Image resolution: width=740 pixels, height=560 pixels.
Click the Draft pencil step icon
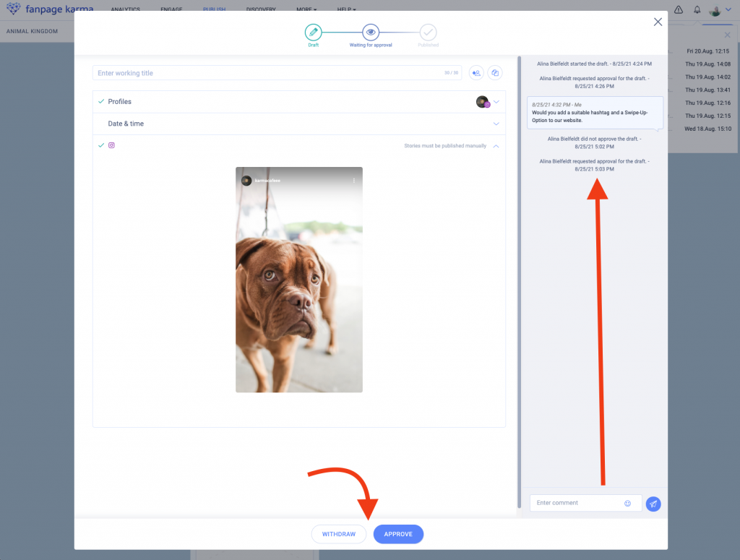313,32
